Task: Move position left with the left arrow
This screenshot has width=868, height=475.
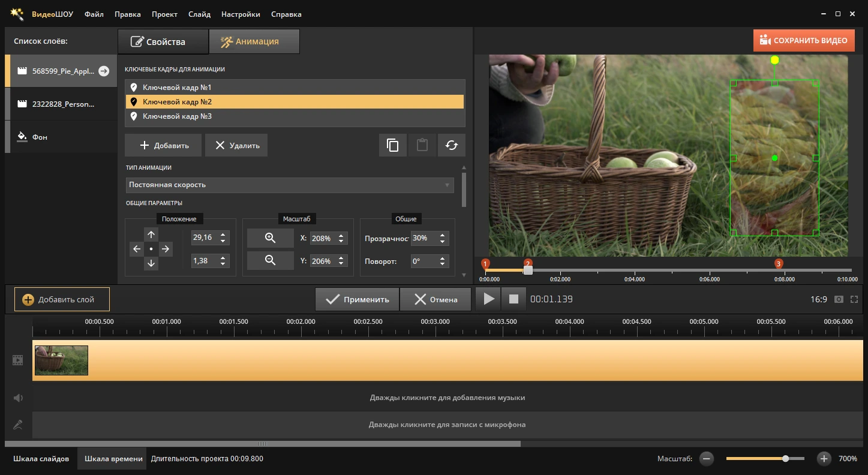Action: point(137,249)
